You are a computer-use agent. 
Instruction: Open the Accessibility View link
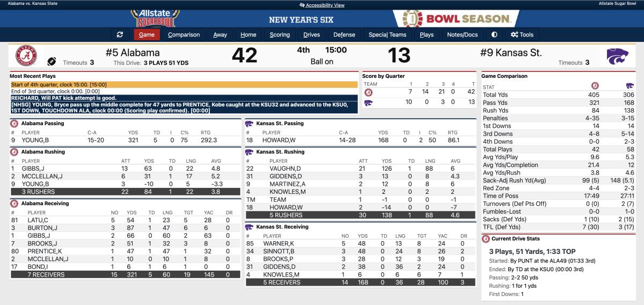click(x=321, y=5)
